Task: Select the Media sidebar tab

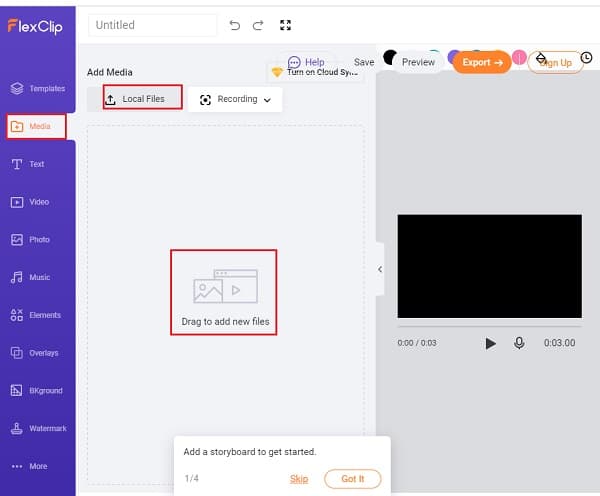Action: (x=36, y=126)
